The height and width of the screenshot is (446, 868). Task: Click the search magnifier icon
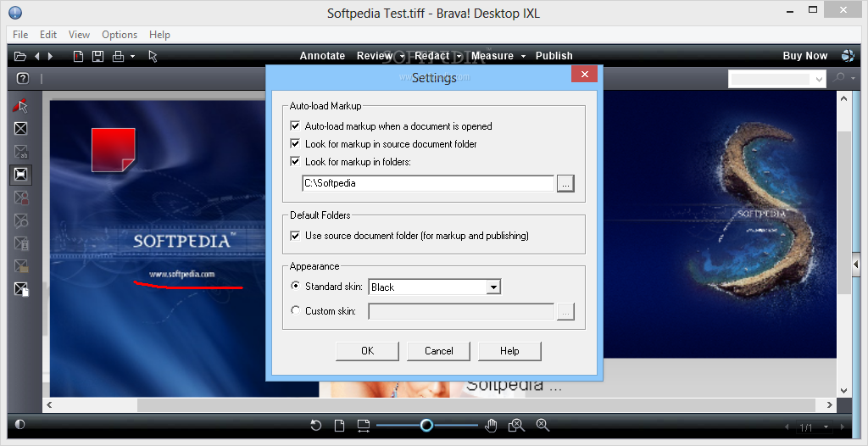coord(840,78)
